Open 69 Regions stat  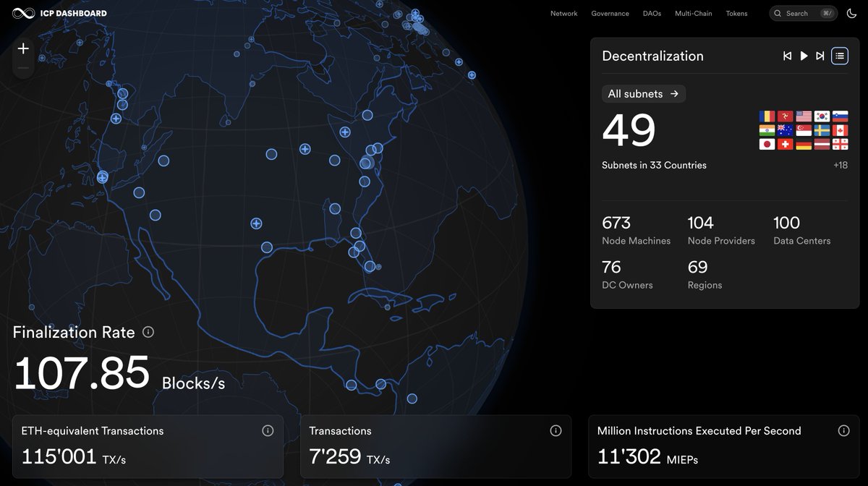pos(705,275)
